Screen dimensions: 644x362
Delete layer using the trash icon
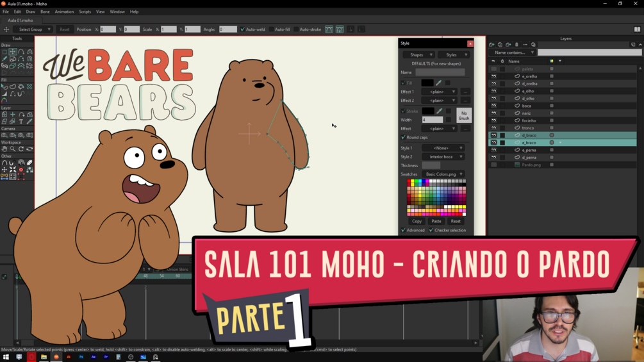pyautogui.click(x=516, y=44)
